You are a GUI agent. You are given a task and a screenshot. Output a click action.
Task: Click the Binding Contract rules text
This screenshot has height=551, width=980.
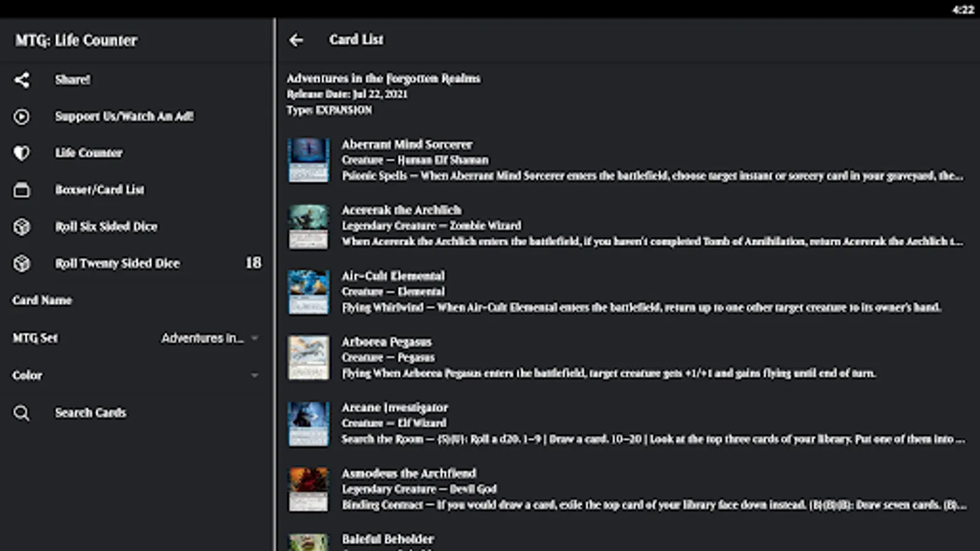point(654,505)
